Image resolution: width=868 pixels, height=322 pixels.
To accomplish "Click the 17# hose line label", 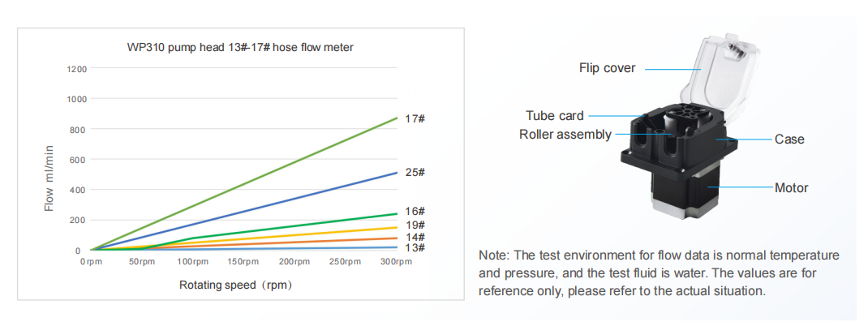I will [x=415, y=119].
